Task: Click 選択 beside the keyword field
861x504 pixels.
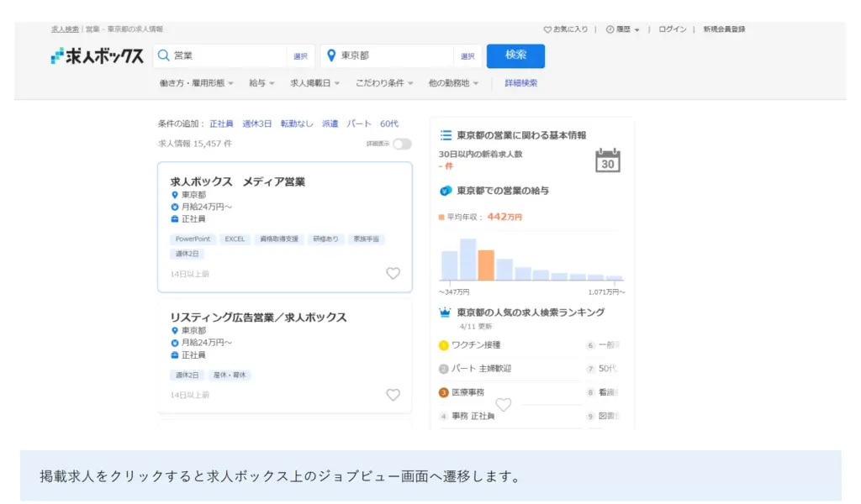Action: click(300, 56)
